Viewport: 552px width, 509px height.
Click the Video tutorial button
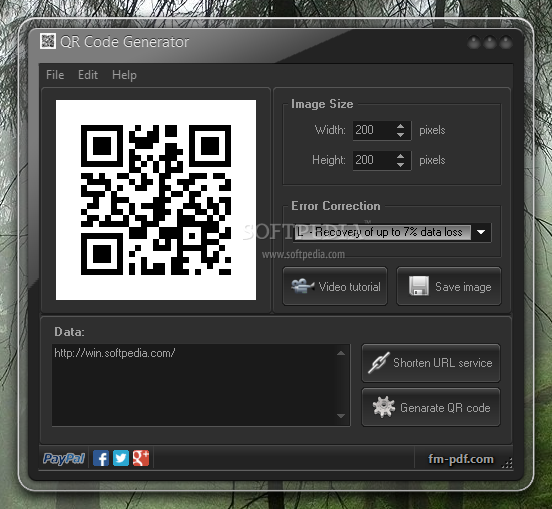[335, 286]
